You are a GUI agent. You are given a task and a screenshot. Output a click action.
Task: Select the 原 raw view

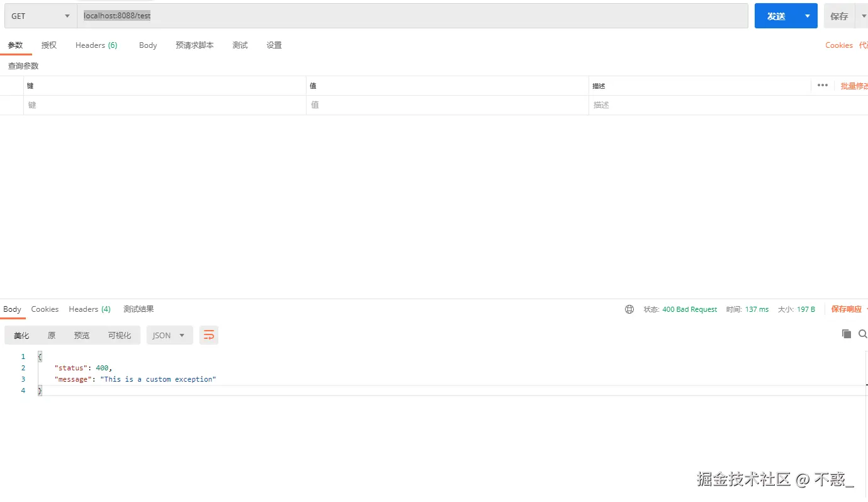pyautogui.click(x=52, y=335)
